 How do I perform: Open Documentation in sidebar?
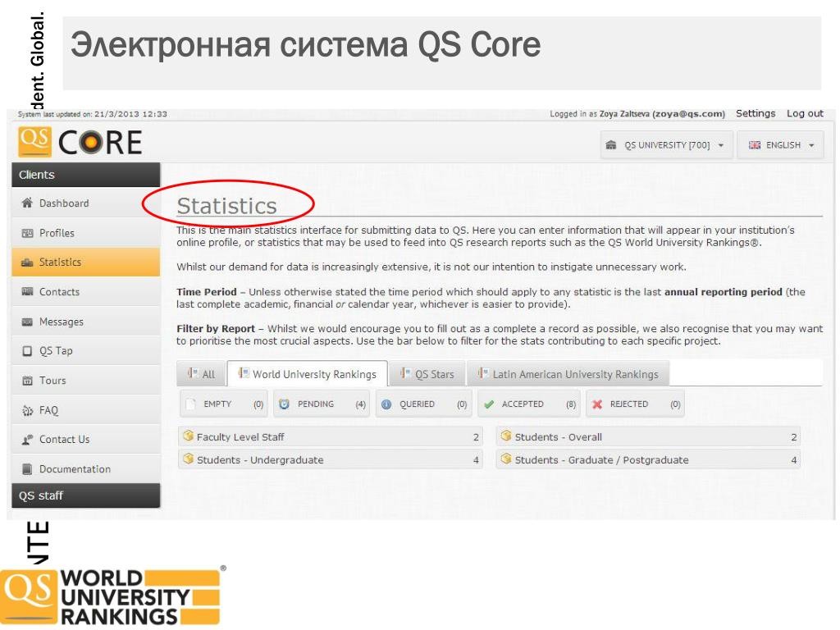click(x=85, y=468)
